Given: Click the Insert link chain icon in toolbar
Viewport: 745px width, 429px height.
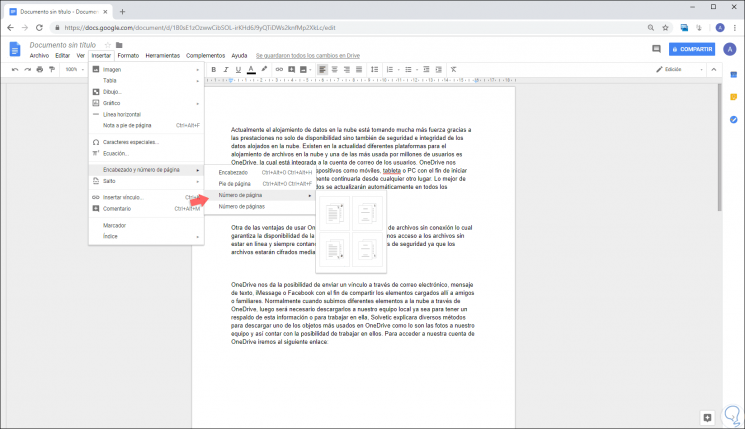Looking at the screenshot, I should point(279,69).
